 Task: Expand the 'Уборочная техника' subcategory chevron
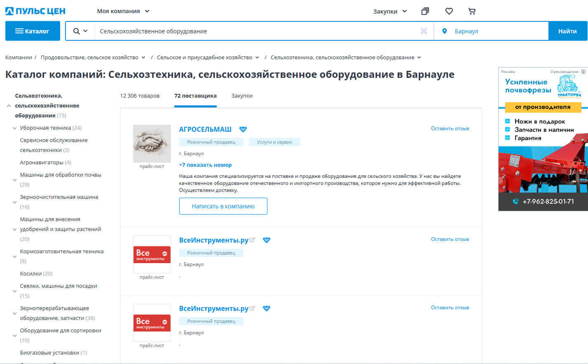click(x=15, y=128)
